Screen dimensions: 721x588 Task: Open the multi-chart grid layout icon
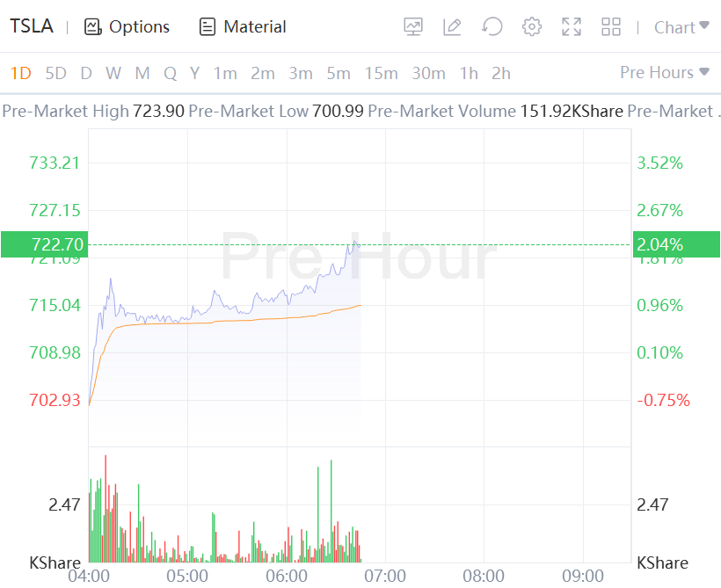[x=611, y=27]
